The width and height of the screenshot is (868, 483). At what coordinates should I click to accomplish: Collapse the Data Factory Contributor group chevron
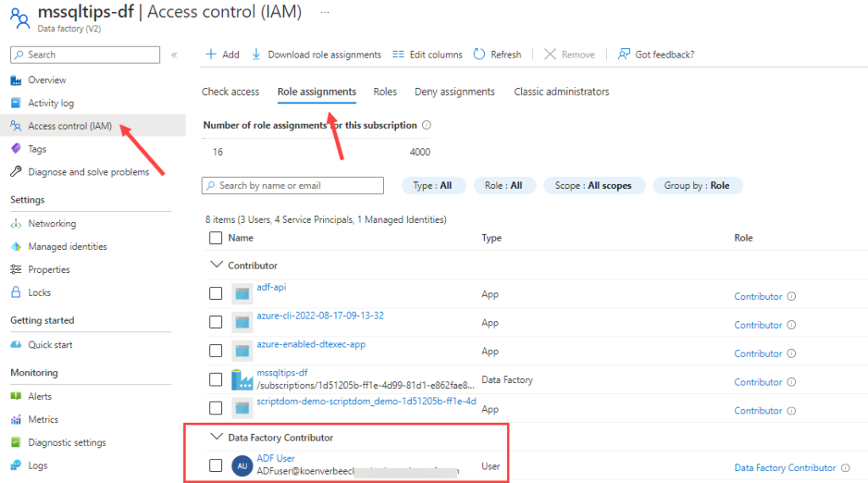click(x=216, y=437)
